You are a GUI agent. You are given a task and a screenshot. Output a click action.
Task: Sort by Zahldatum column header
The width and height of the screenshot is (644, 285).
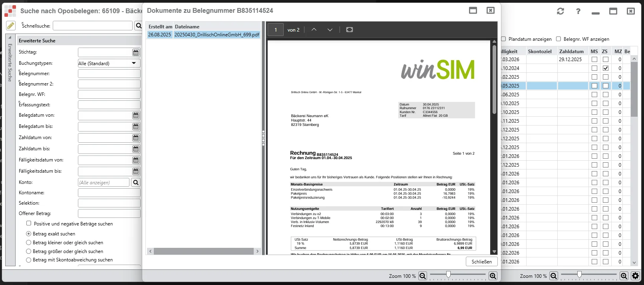(x=573, y=52)
